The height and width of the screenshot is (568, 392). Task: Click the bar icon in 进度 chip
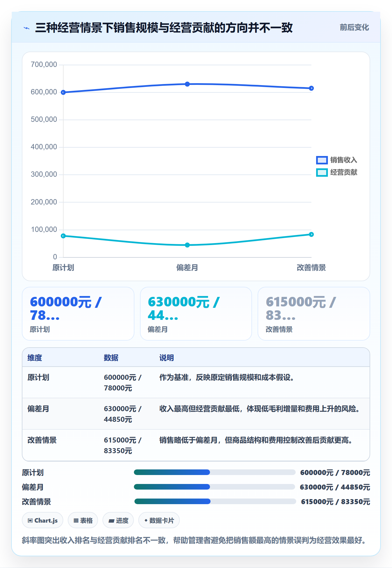111,521
